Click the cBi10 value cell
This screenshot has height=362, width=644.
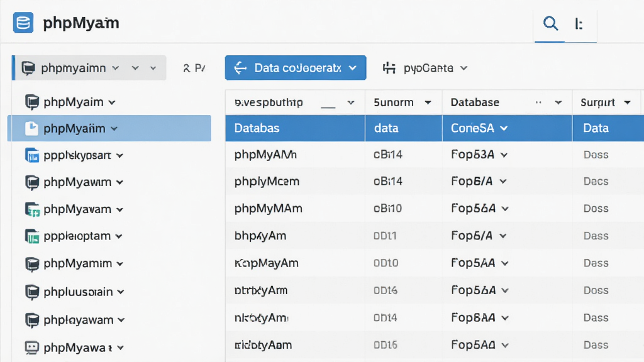pyautogui.click(x=387, y=209)
